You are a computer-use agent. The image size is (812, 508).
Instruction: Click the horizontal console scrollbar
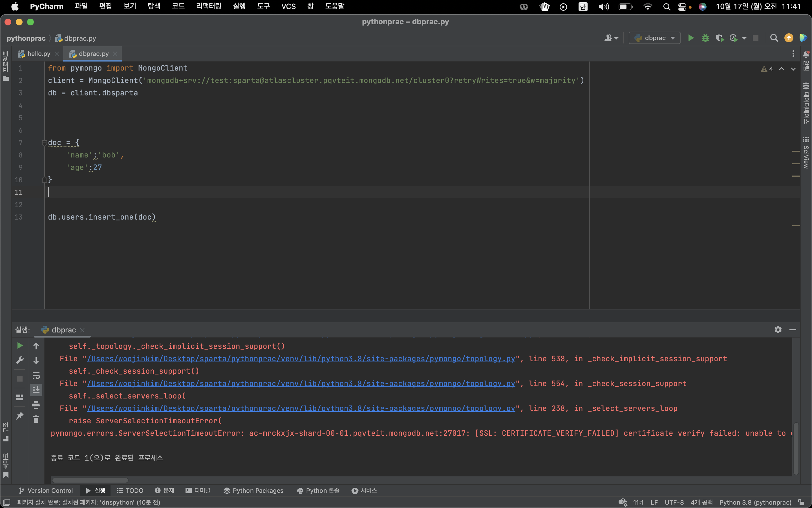coord(90,480)
